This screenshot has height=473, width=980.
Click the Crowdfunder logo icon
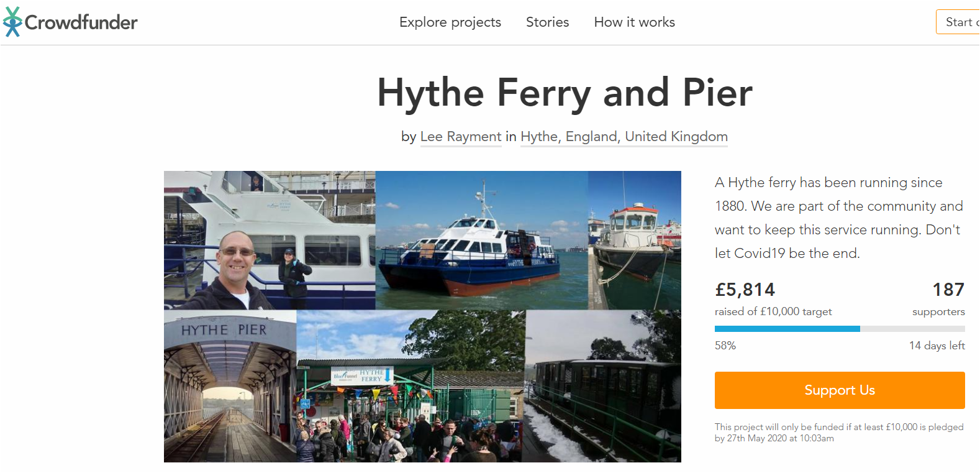click(x=12, y=22)
